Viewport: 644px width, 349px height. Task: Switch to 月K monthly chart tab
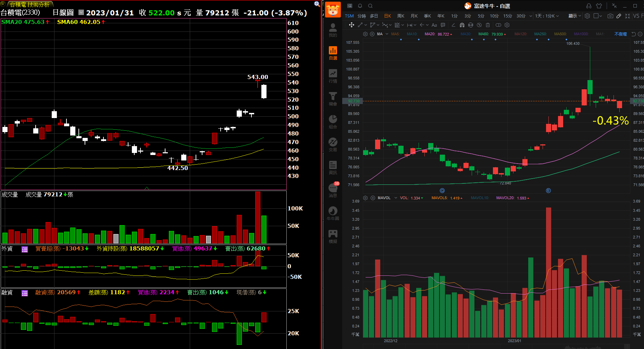pos(414,16)
